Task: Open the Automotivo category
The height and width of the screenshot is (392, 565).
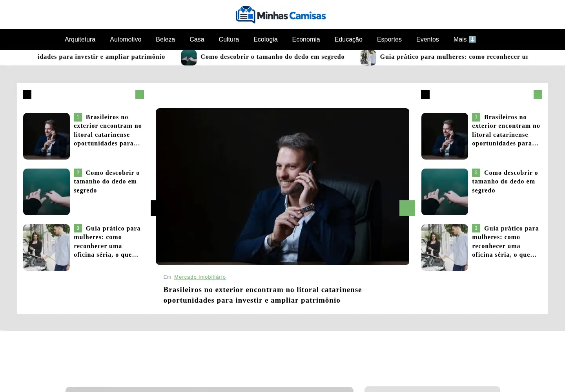Action: pos(126,39)
